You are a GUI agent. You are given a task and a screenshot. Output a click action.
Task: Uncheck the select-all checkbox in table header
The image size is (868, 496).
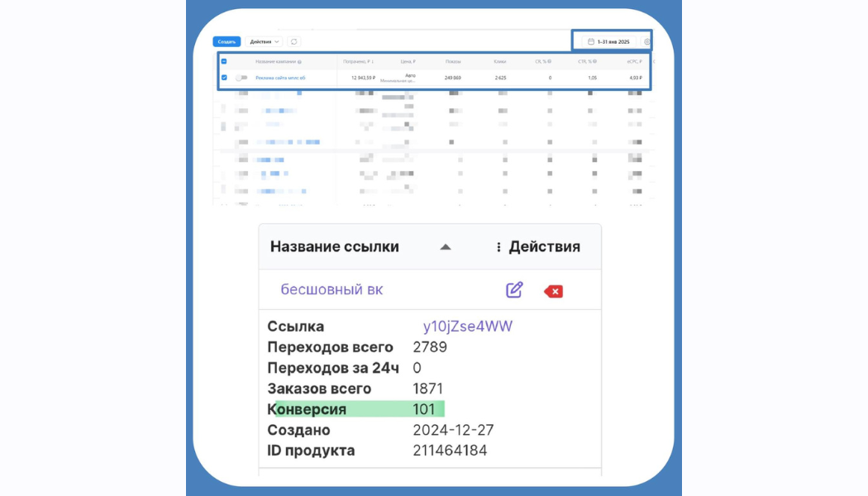pos(224,61)
